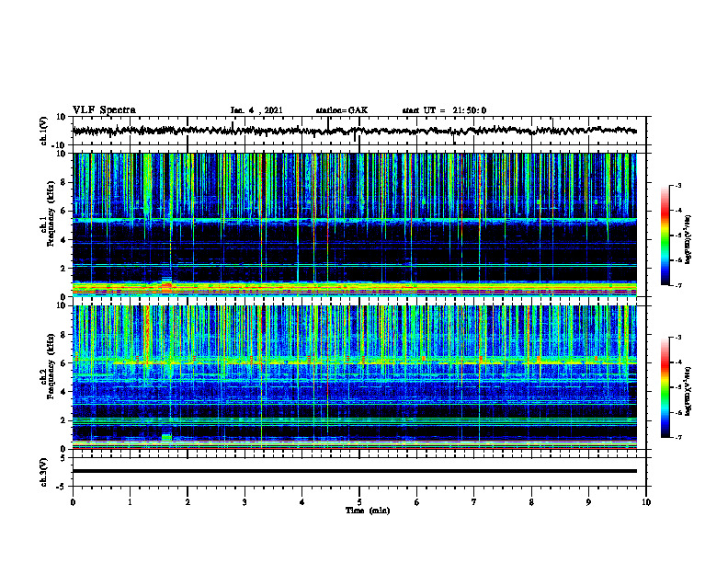Select the 'ch.1(V)' waveform axis label
This screenshot has width=728, height=563.
44,131
